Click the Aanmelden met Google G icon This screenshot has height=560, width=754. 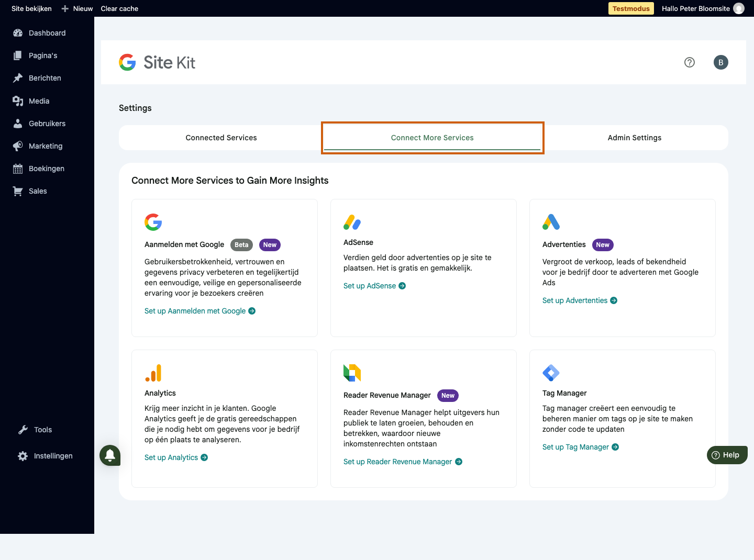click(x=153, y=222)
